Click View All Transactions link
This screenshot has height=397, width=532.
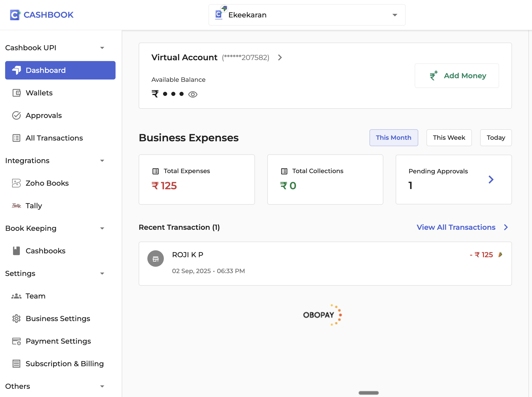pyautogui.click(x=456, y=227)
